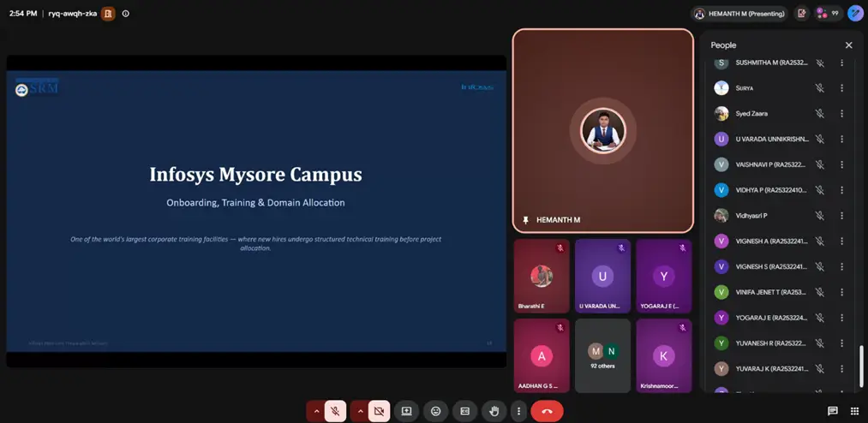Open more actions for VINIFA JENET T
The image size is (868, 423).
coord(842,292)
